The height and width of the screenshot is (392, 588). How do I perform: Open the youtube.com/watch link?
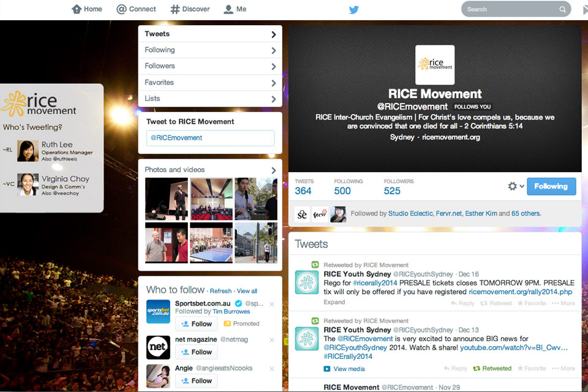(x=514, y=348)
